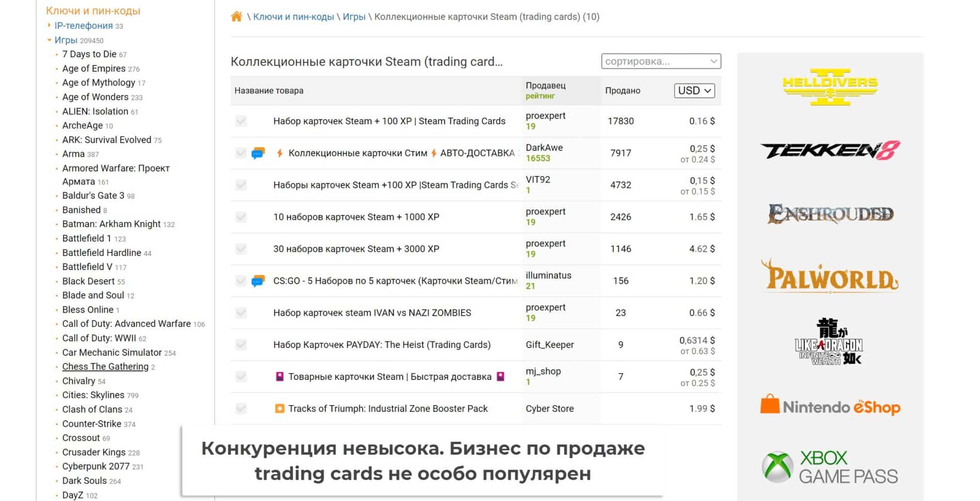Click the orange home icon in breadcrumb
Viewport: 980px width, 501px height.
(236, 17)
